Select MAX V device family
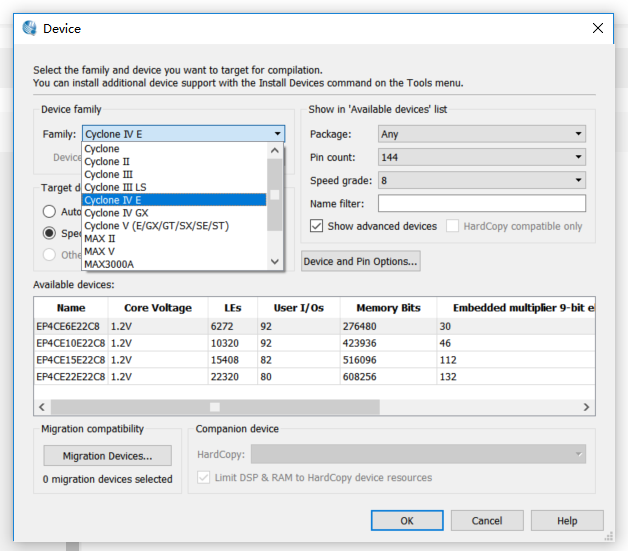 (174, 251)
